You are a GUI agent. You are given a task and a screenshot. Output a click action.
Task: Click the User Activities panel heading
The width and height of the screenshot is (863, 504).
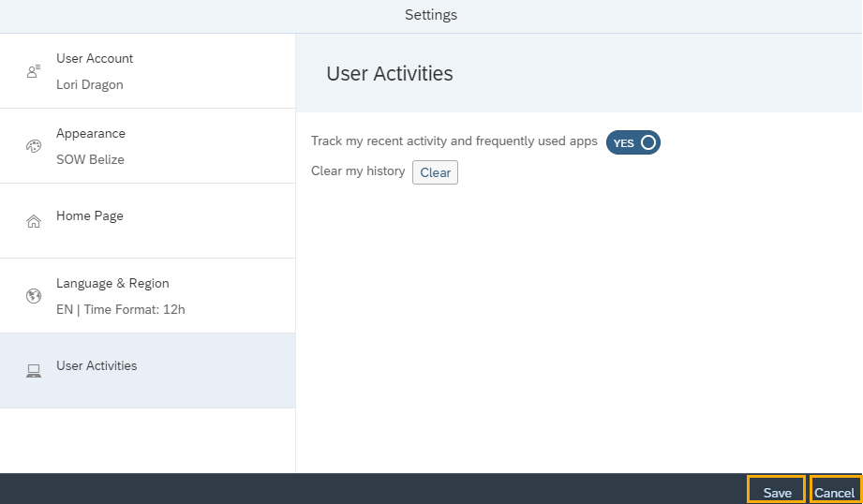click(x=390, y=74)
